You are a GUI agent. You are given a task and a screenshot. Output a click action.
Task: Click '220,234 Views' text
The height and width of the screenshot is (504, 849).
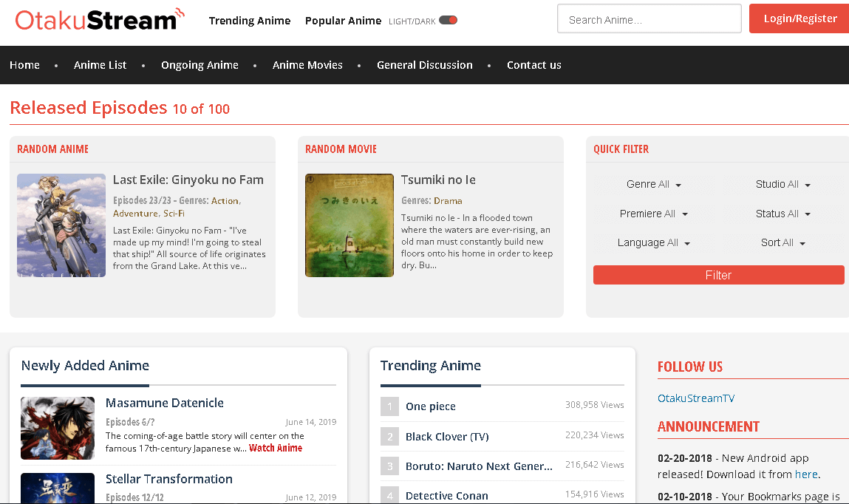[x=595, y=435]
